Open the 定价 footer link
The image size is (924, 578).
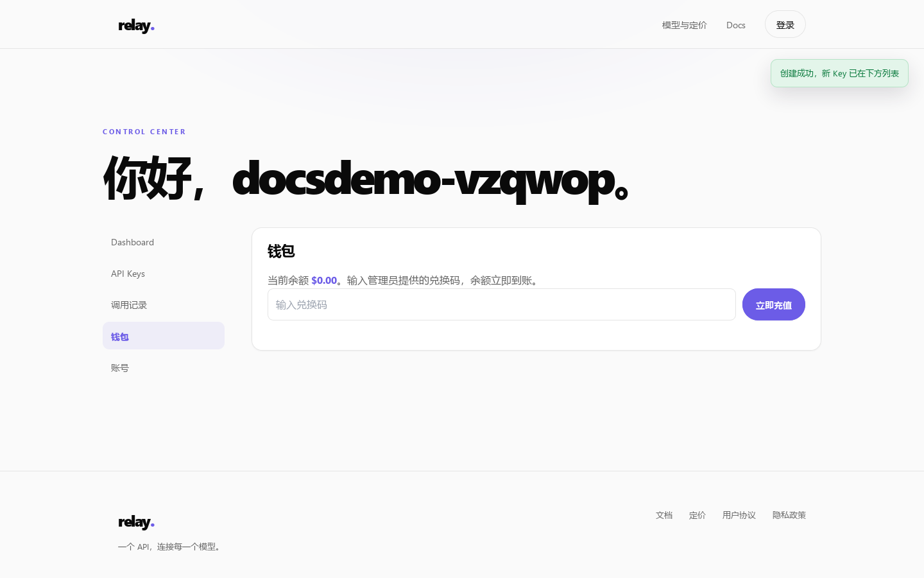(697, 515)
